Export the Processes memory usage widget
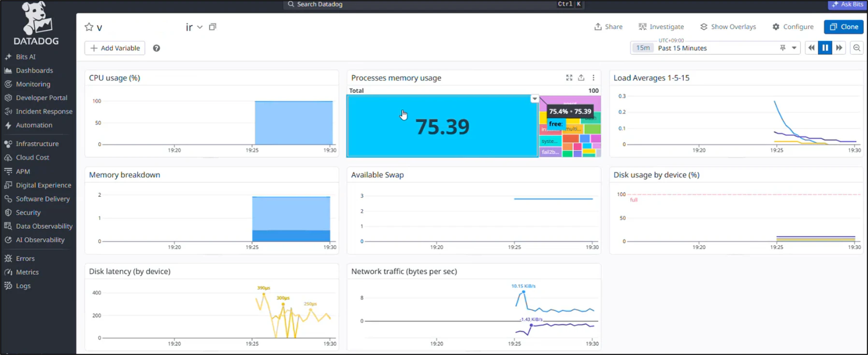Viewport: 868px width, 355px height. [581, 78]
